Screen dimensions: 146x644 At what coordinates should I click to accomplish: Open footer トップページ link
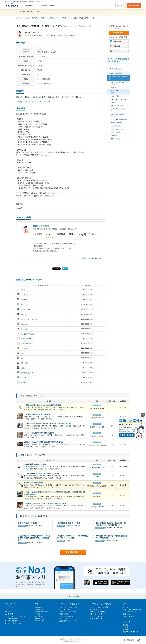tap(9, 607)
